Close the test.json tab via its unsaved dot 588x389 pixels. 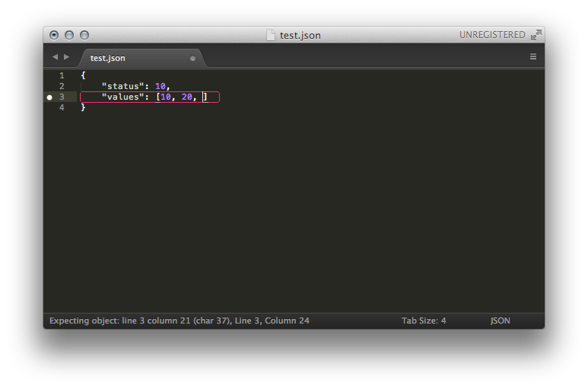click(192, 58)
